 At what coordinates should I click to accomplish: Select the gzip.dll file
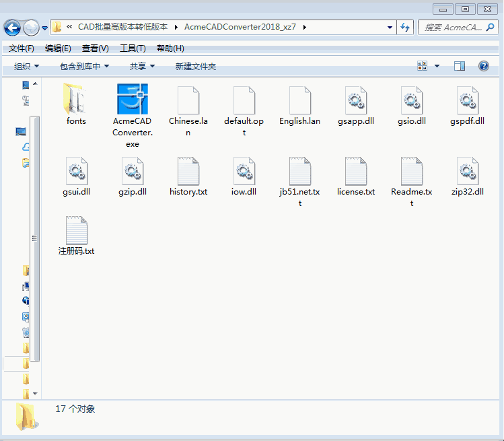tap(133, 176)
